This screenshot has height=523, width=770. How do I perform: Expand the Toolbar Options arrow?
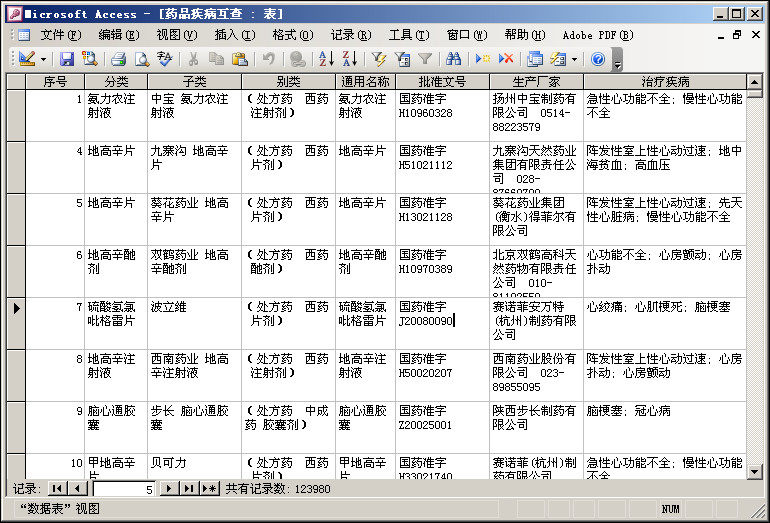(x=617, y=59)
